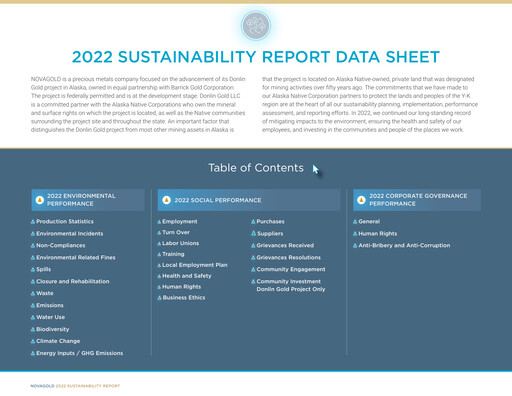This screenshot has height=396, width=512.
Task: Open the Biodiversity entry
Action: pos(53,329)
